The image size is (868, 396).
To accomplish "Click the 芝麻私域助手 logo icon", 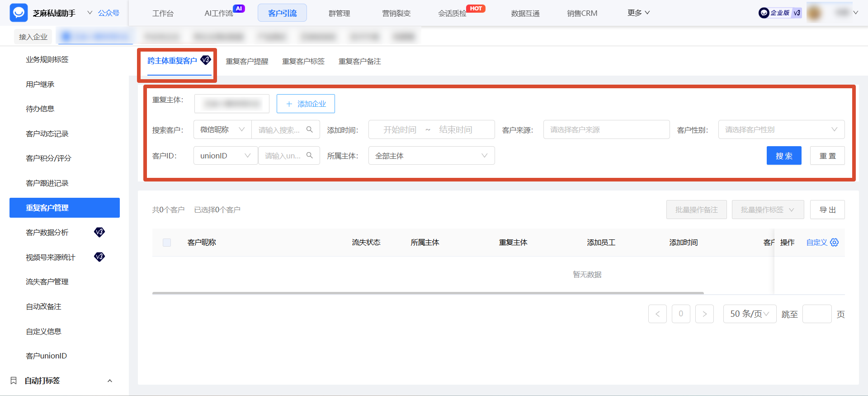I will point(19,13).
